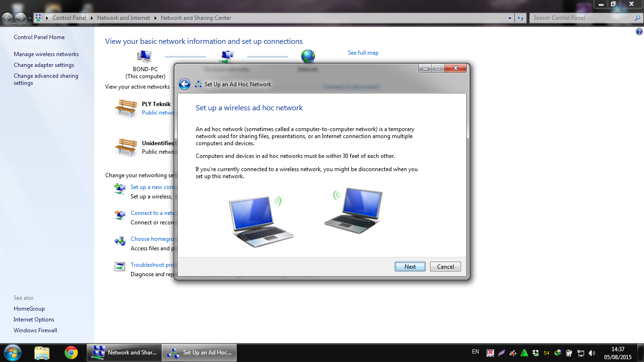Click the Troubleshoot problems icon

pyautogui.click(x=120, y=266)
